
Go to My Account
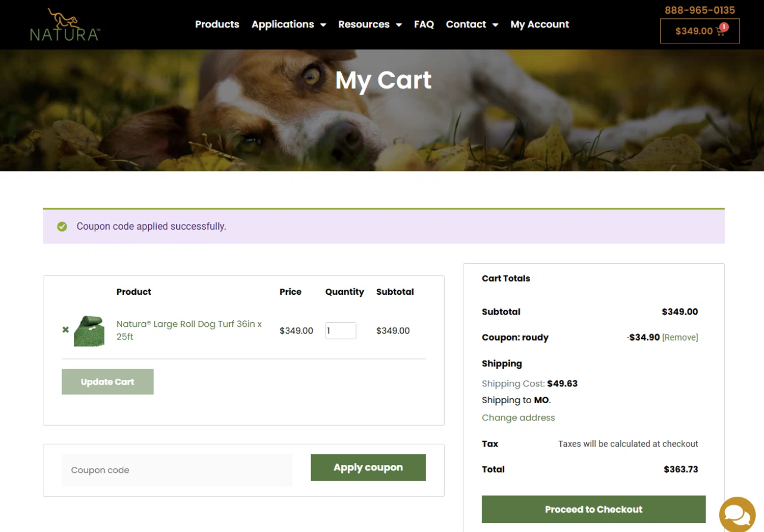[x=539, y=24]
